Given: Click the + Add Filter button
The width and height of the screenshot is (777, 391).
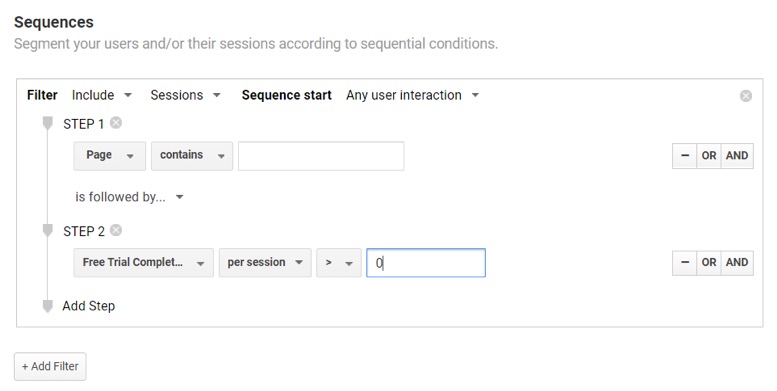Looking at the screenshot, I should click(50, 367).
